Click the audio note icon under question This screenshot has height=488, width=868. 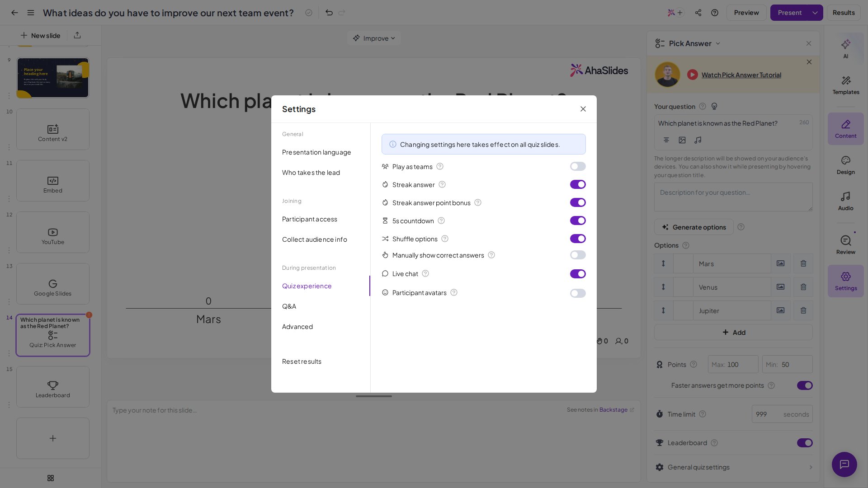click(698, 140)
